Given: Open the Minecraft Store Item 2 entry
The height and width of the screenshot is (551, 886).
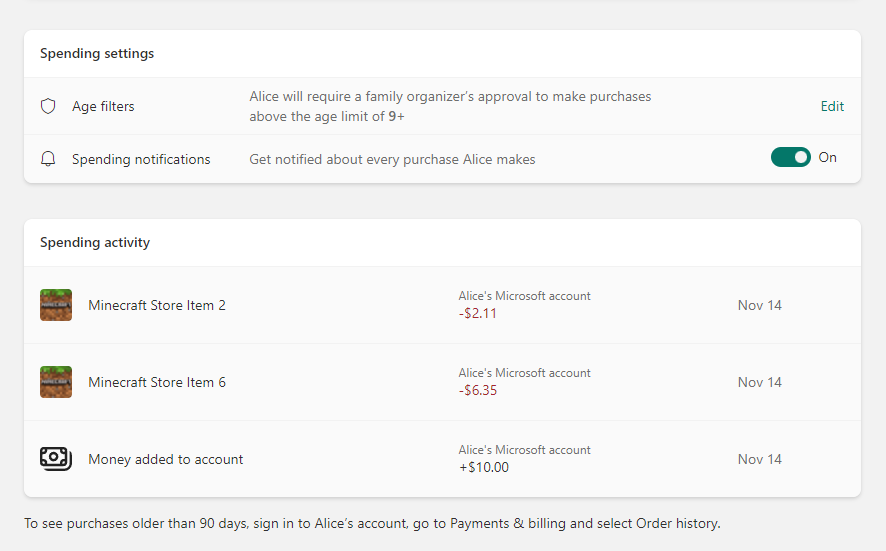Looking at the screenshot, I should pos(157,305).
